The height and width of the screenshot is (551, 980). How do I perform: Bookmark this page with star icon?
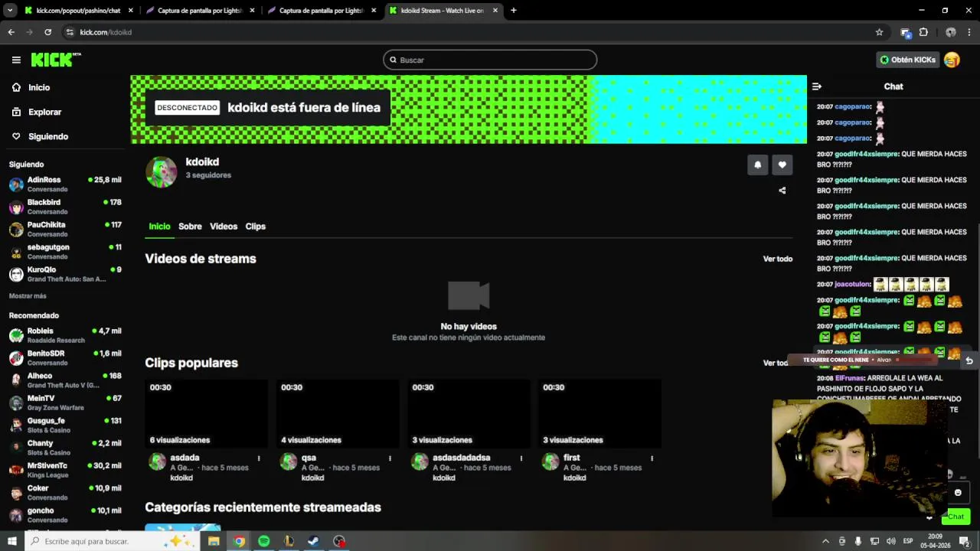[879, 32]
